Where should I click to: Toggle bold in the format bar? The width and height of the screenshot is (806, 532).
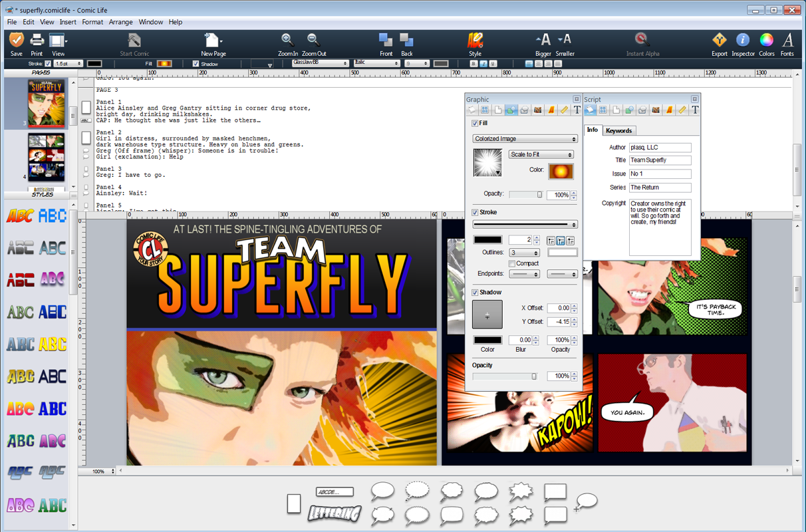point(473,64)
